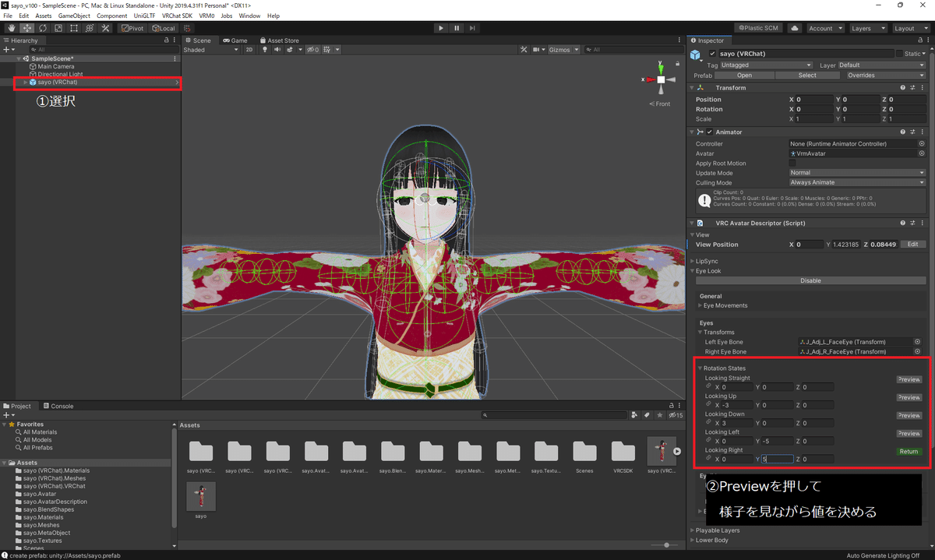The image size is (935, 560).
Task: Toggle Animator component enabled checkbox
Action: click(710, 132)
